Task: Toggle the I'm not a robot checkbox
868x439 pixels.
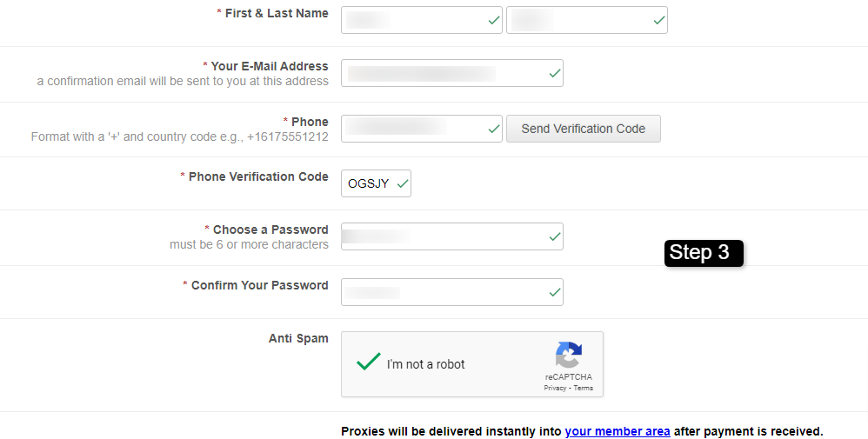Action: tap(369, 363)
